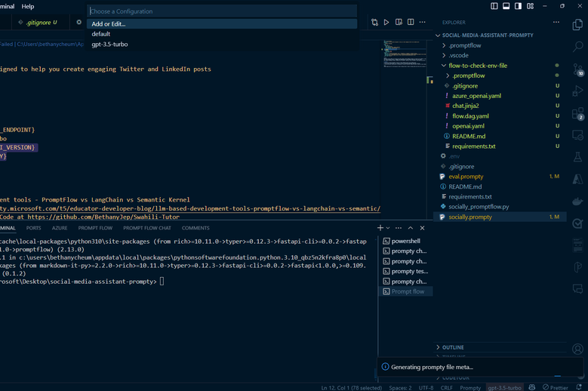Collapse the SOCIAL-MEDIA-ASSISTANT-PROMPTY root folder
This screenshot has height=391, width=588.
(487, 35)
